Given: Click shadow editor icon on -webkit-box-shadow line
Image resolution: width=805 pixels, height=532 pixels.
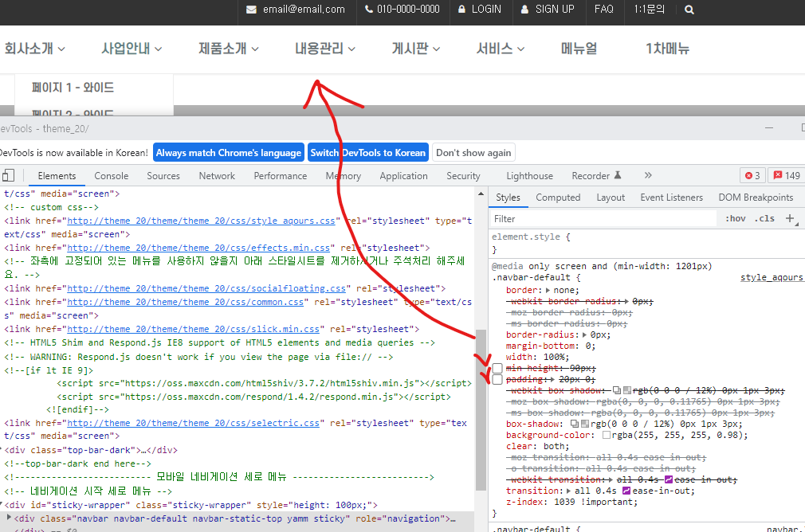Looking at the screenshot, I should click(x=617, y=391).
